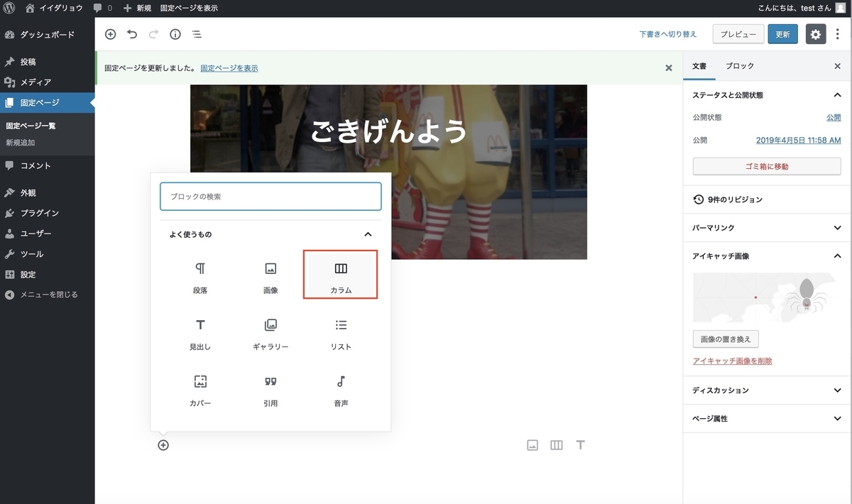Open the more tools vertical dots menu
The width and height of the screenshot is (852, 504).
(838, 34)
